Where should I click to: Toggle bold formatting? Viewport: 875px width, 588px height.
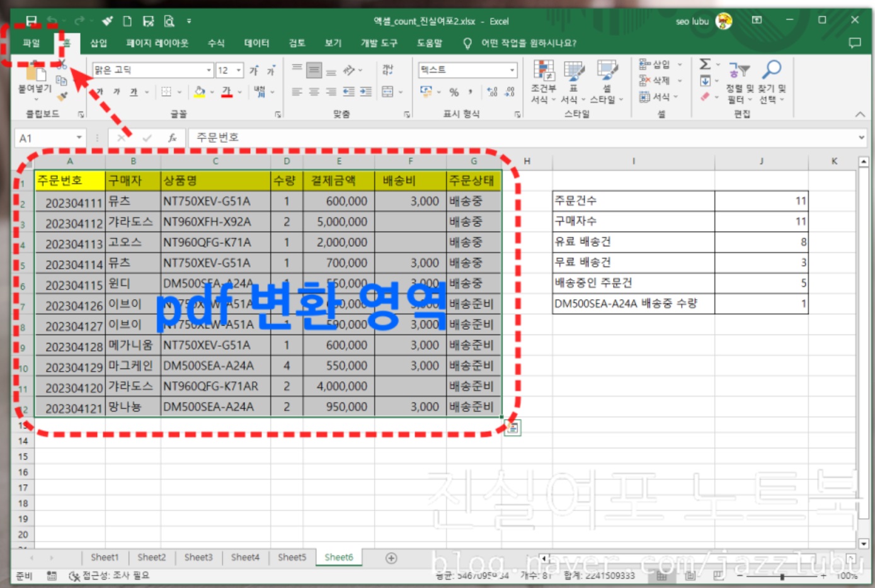(100, 92)
